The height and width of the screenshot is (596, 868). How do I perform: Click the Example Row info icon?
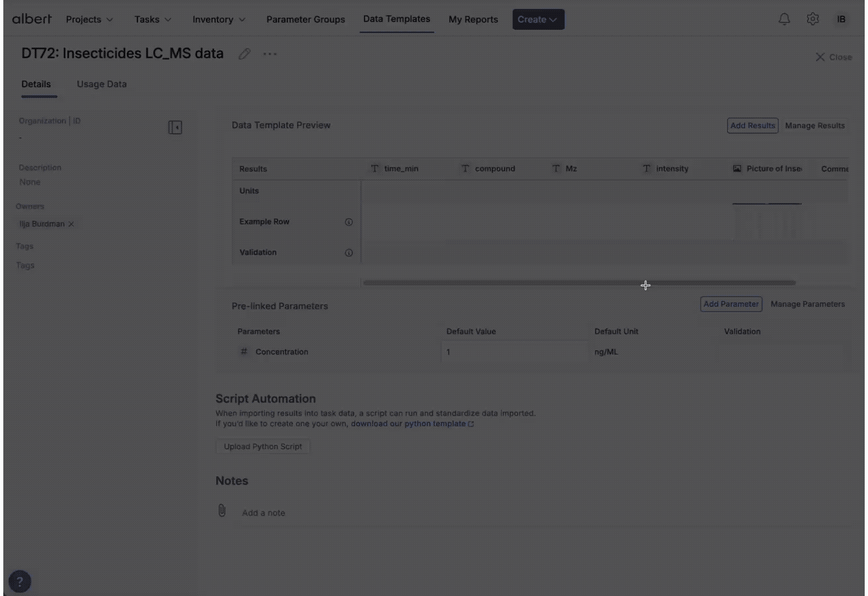point(348,222)
